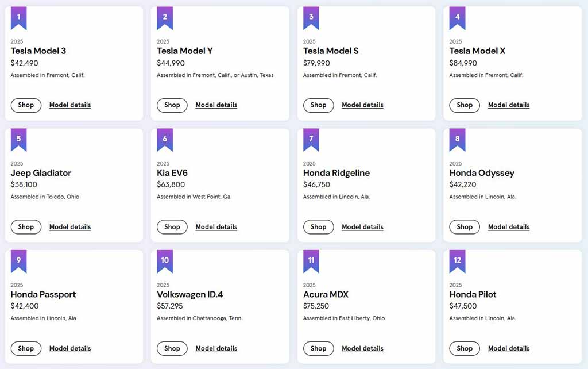Click the number 11 ribbon badge

point(311,260)
